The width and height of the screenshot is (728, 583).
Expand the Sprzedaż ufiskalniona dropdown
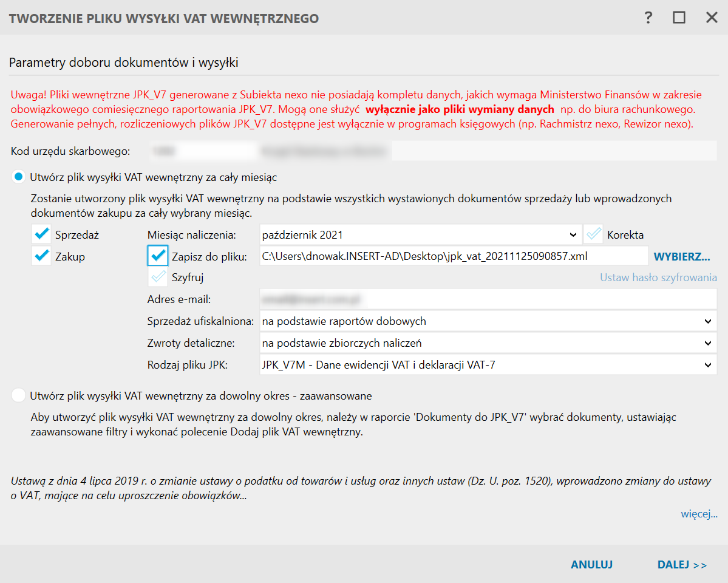(x=488, y=321)
